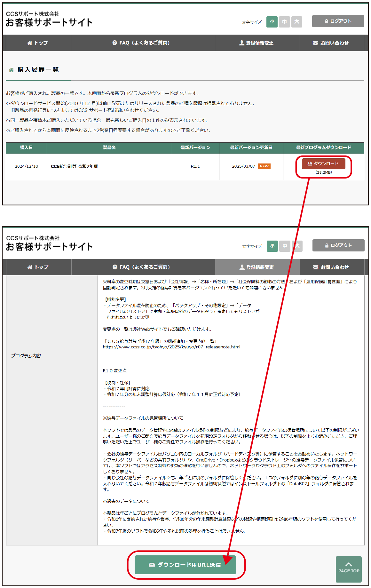Click 最新バージョン更新日 column header
Screen dimensions: 371x588
251,147
